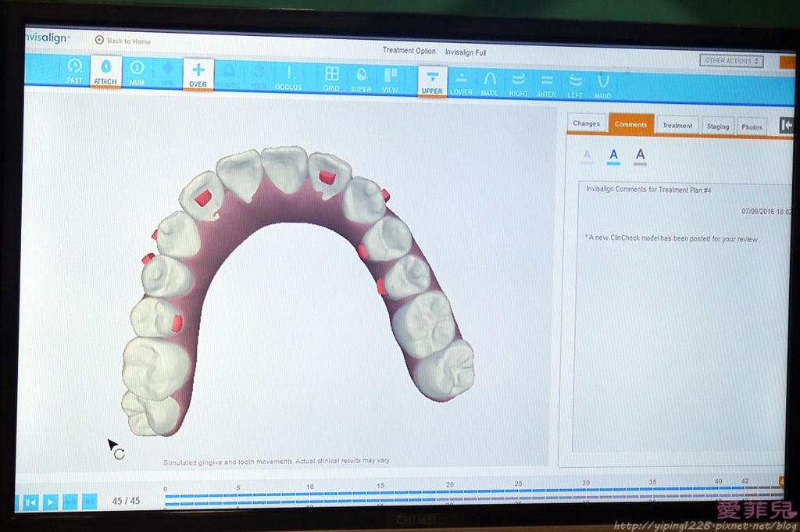800x532 pixels.
Task: Play the treatment animation
Action: pyautogui.click(x=50, y=502)
